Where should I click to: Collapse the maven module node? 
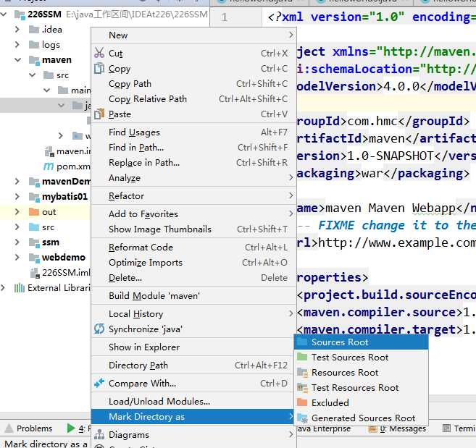(x=18, y=59)
